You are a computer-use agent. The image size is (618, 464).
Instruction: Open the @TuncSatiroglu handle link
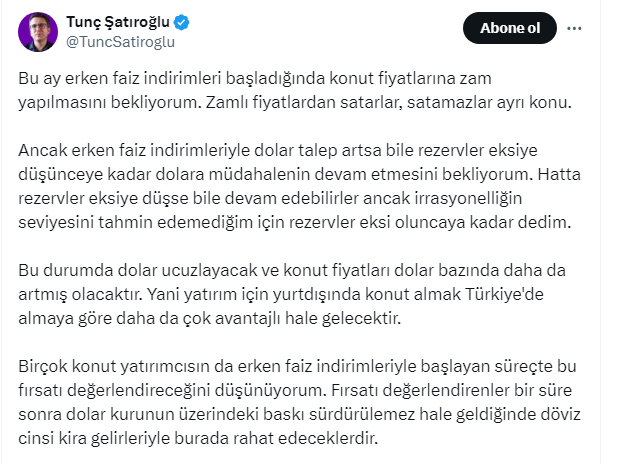[118, 41]
